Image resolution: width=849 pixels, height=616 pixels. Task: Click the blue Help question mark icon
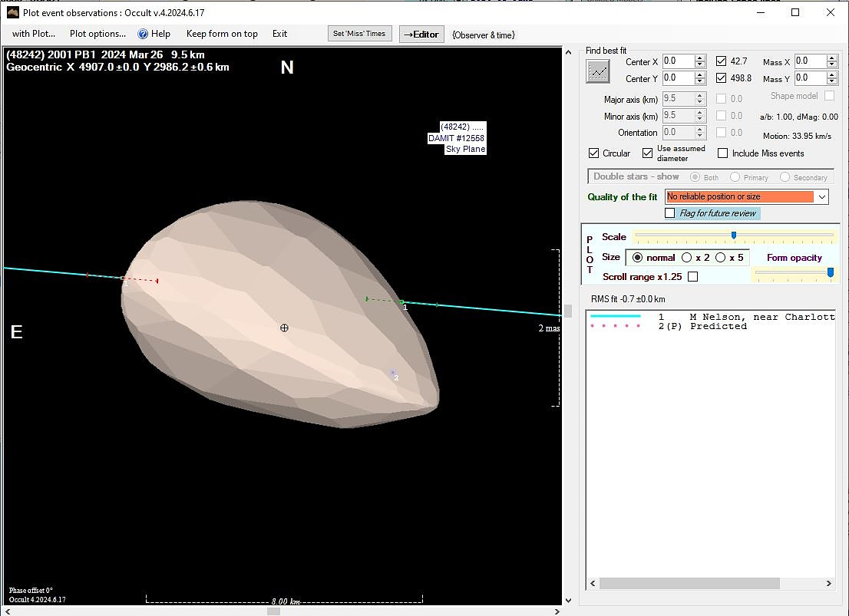tap(143, 34)
